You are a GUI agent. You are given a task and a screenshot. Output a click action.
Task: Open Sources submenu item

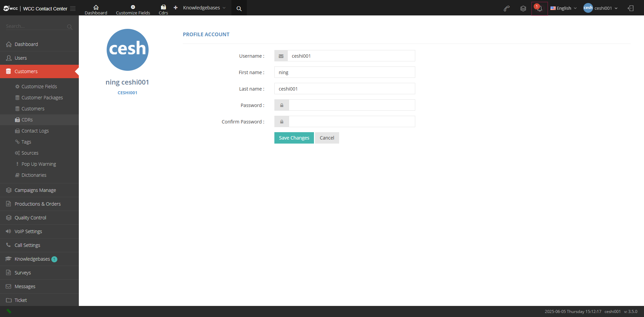click(39, 153)
